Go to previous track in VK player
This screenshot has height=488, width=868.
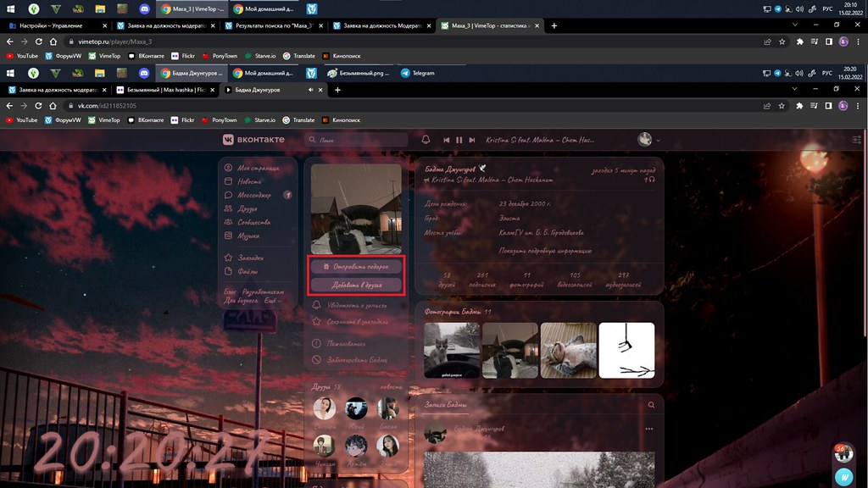pos(447,140)
